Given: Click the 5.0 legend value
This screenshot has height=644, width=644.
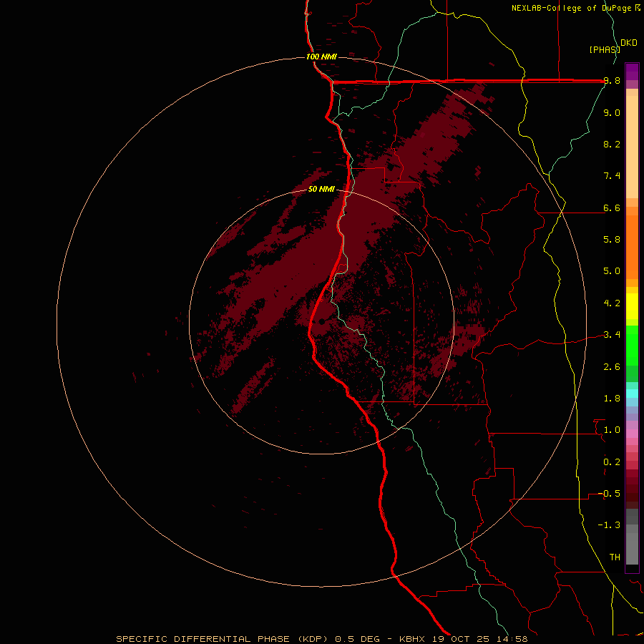Looking at the screenshot, I should click(x=612, y=271).
